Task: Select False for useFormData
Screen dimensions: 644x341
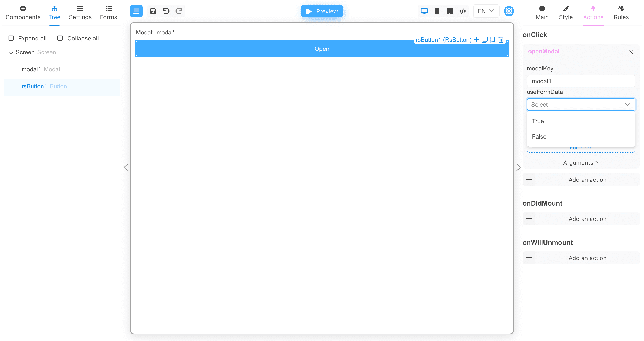Action: pyautogui.click(x=539, y=136)
